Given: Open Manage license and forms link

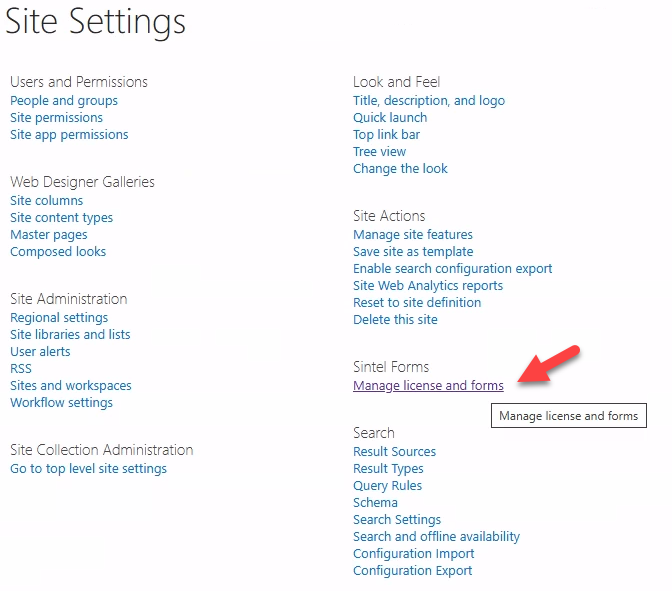Looking at the screenshot, I should click(428, 385).
